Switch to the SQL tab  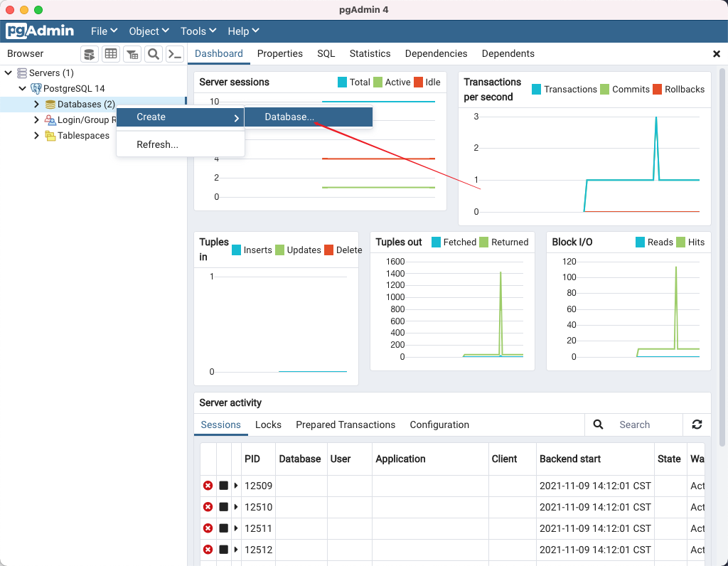point(326,54)
